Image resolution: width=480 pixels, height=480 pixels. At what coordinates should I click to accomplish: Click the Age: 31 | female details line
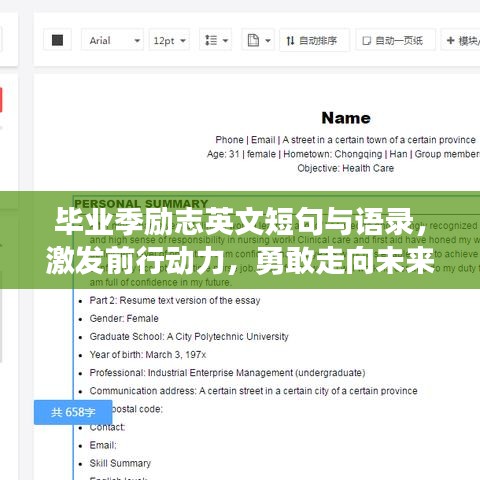(x=343, y=154)
